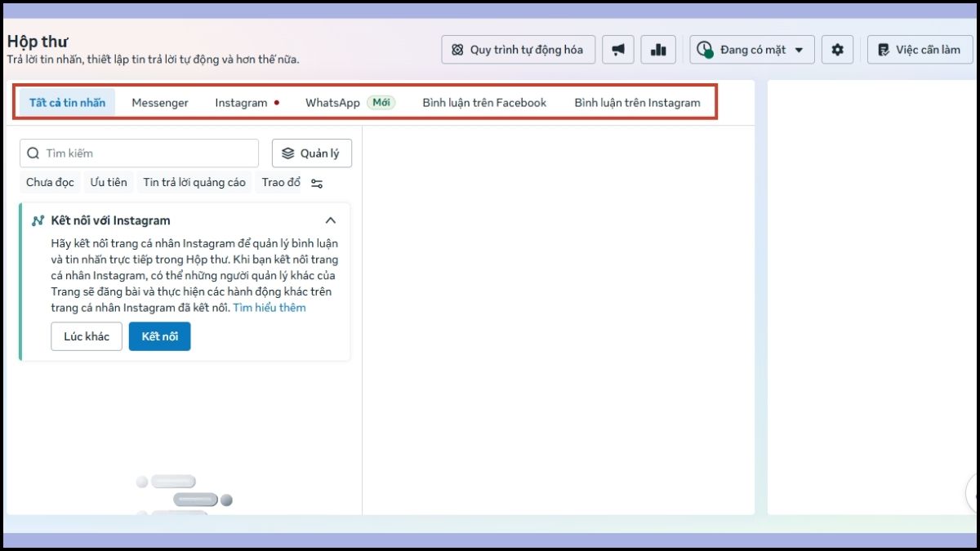980x551 pixels.
Task: Click the filter sliders icon beside Trao đổi
Action: pos(317,183)
